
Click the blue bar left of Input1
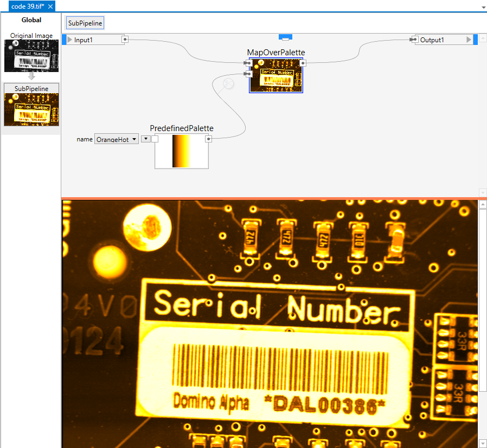tap(65, 40)
